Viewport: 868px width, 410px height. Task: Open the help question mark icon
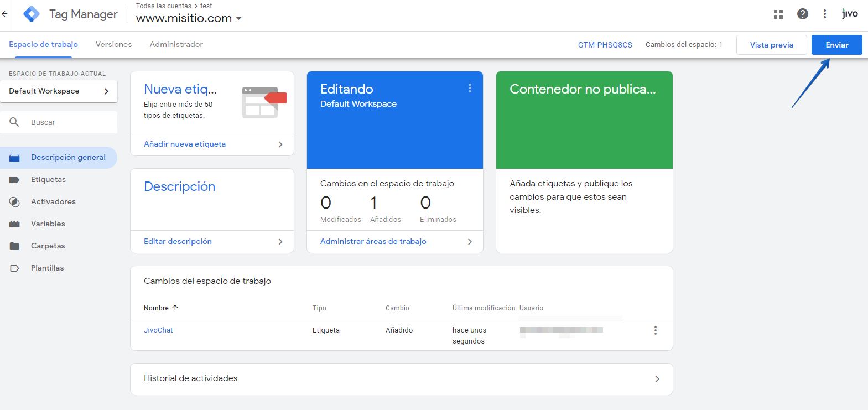[803, 14]
